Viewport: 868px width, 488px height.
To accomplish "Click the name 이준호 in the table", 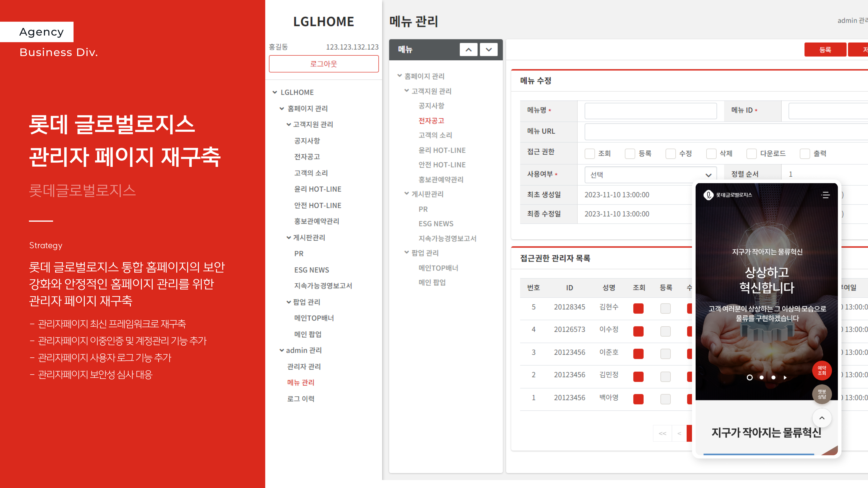I will (609, 352).
